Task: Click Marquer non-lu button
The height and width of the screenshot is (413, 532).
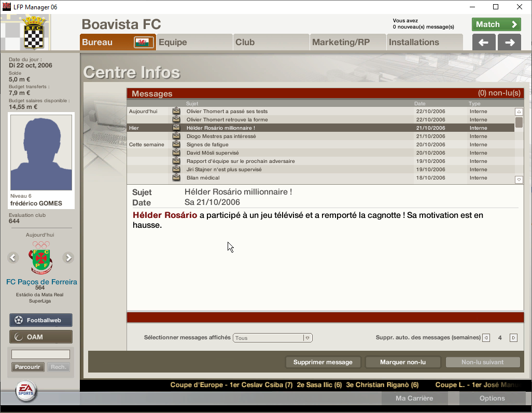Action: tap(403, 362)
